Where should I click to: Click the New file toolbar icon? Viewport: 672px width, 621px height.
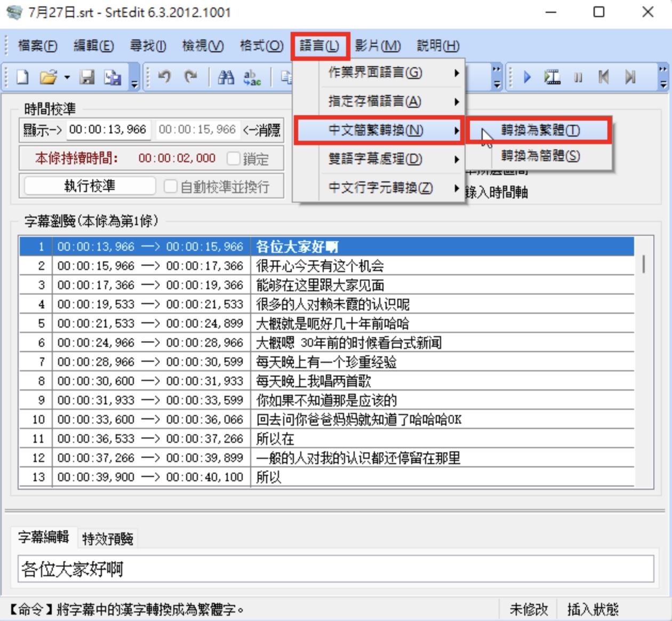(x=22, y=78)
